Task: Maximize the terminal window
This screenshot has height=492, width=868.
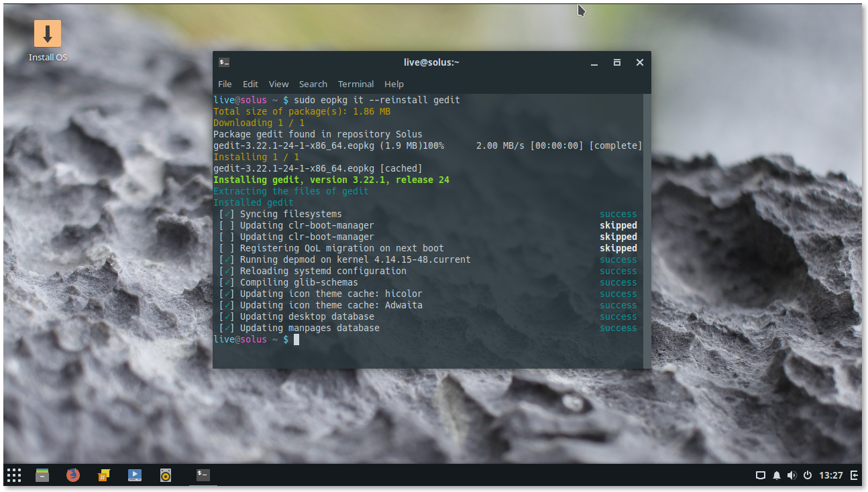Action: pyautogui.click(x=617, y=62)
